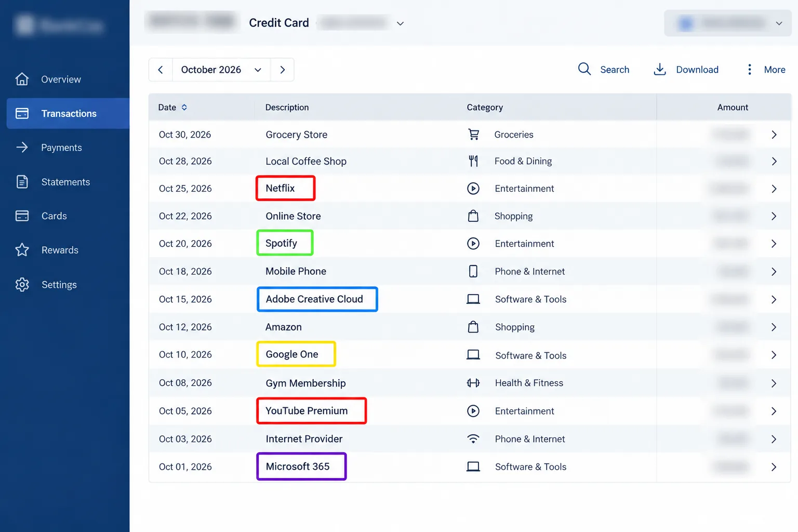The width and height of the screenshot is (798, 532).
Task: Click the Local Coffee Shop description
Action: point(306,161)
